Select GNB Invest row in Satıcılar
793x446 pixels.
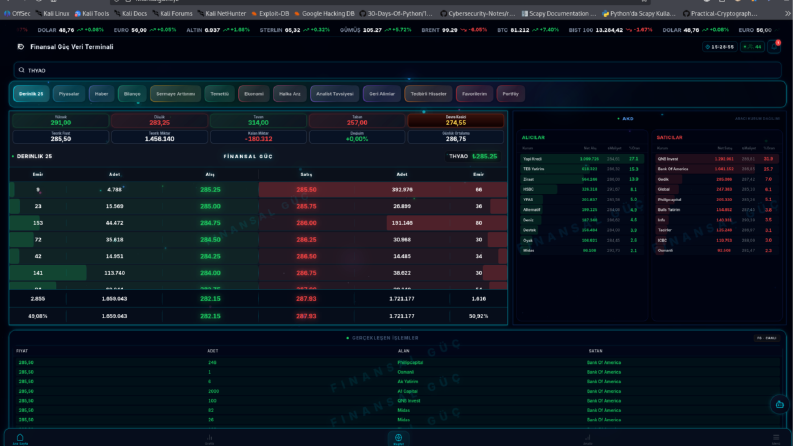717,159
